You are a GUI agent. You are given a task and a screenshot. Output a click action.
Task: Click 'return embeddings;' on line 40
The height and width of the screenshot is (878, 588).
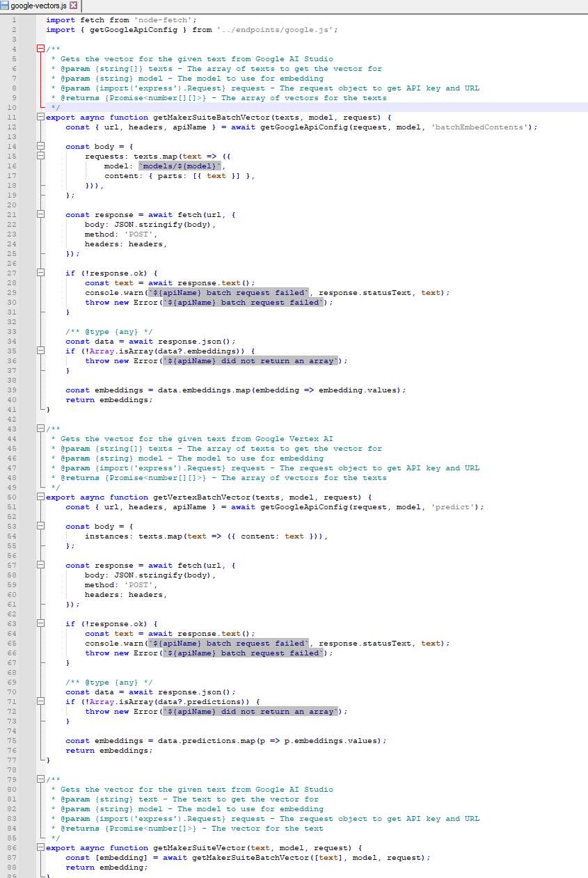[x=109, y=399]
